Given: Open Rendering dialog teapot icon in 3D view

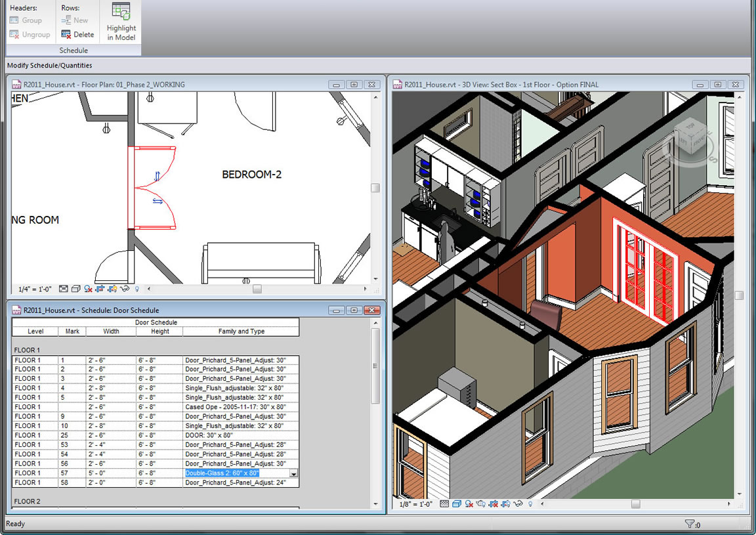Looking at the screenshot, I should point(480,503).
